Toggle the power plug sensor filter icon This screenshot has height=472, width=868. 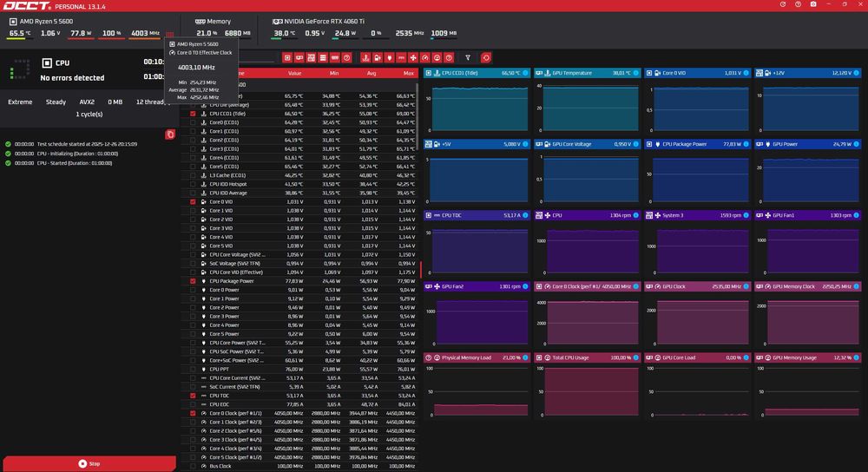point(389,57)
